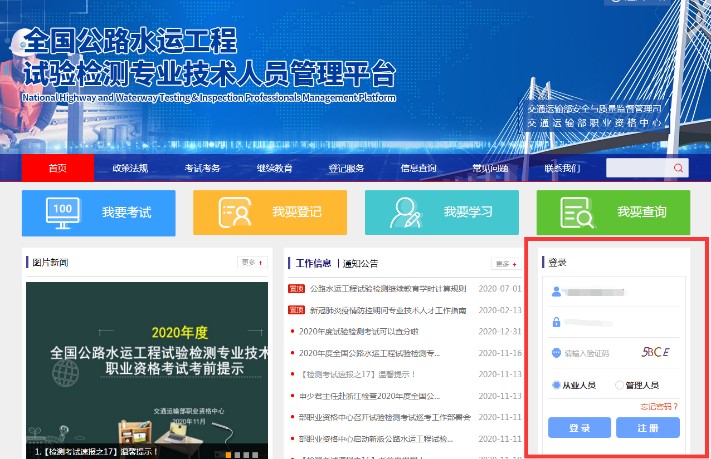The height and width of the screenshot is (459, 711).
Task: Open the news item dated 2020-11-16
Action: click(x=370, y=353)
